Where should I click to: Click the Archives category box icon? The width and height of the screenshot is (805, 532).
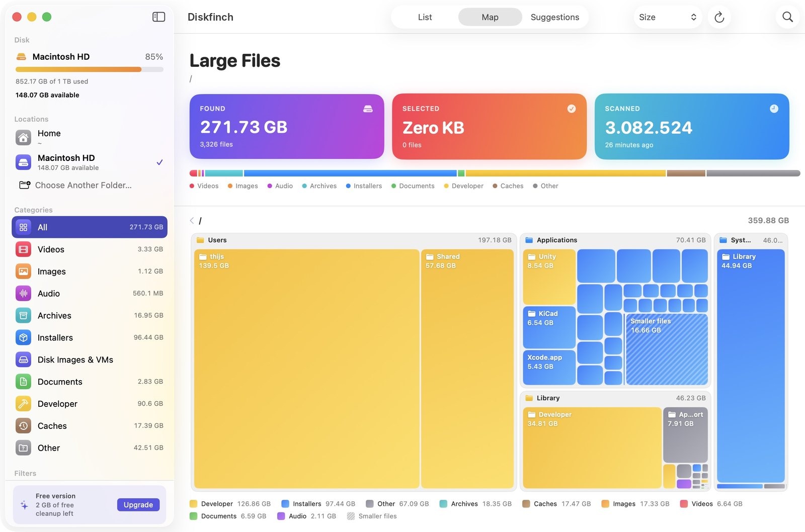[23, 316]
